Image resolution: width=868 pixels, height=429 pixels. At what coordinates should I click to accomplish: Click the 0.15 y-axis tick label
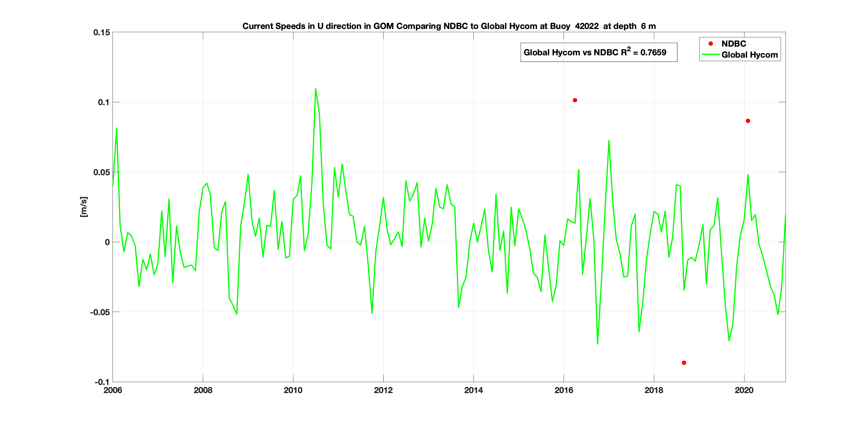point(102,32)
